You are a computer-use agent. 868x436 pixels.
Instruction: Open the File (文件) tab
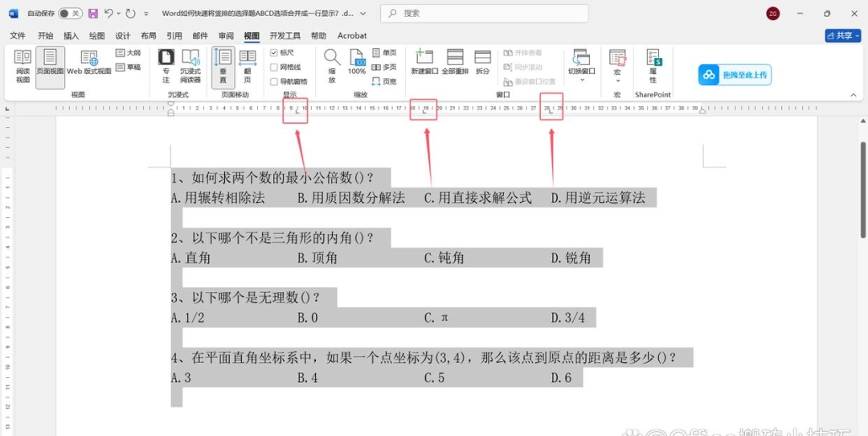18,35
